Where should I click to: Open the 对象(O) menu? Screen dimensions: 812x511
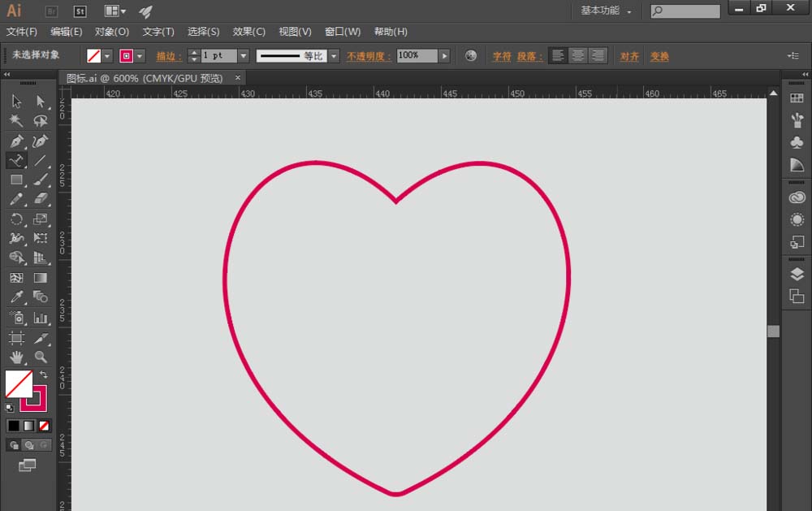[x=112, y=32]
